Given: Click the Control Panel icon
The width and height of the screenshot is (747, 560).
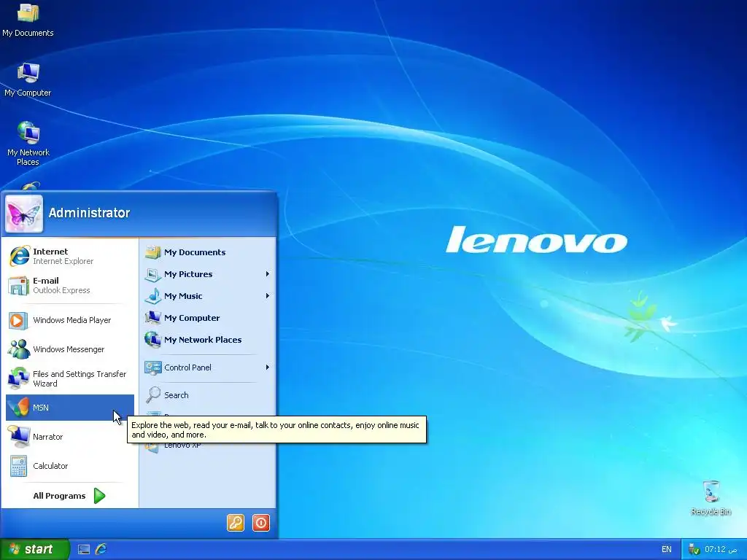Looking at the screenshot, I should (153, 367).
